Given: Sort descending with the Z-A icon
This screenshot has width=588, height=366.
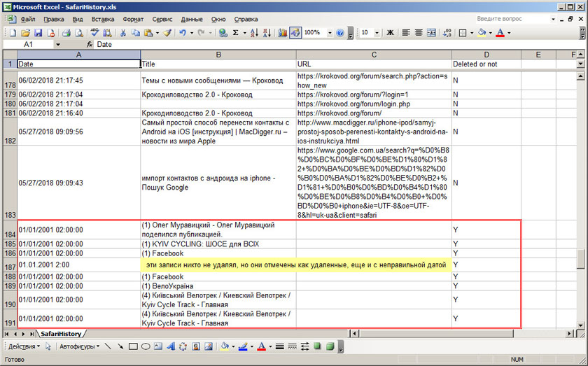Looking at the screenshot, I should (x=267, y=33).
